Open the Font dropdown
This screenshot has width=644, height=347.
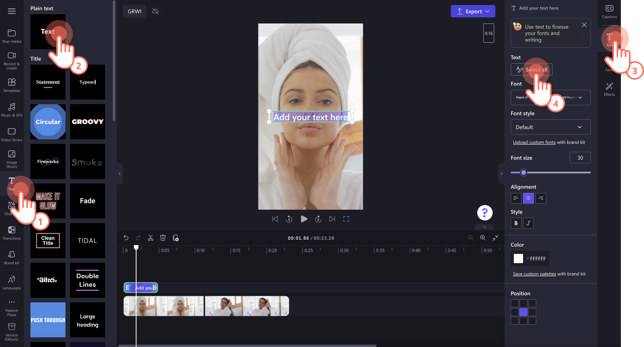click(551, 97)
